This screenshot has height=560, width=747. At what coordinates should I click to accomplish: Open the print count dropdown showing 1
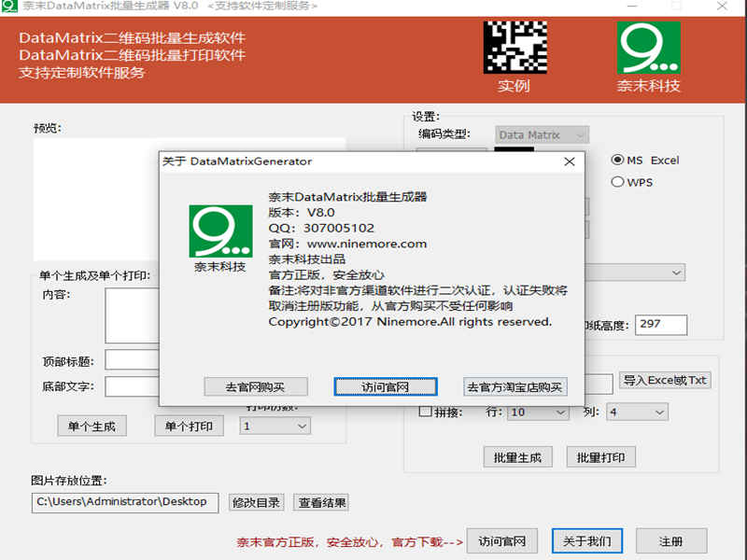[x=275, y=426]
